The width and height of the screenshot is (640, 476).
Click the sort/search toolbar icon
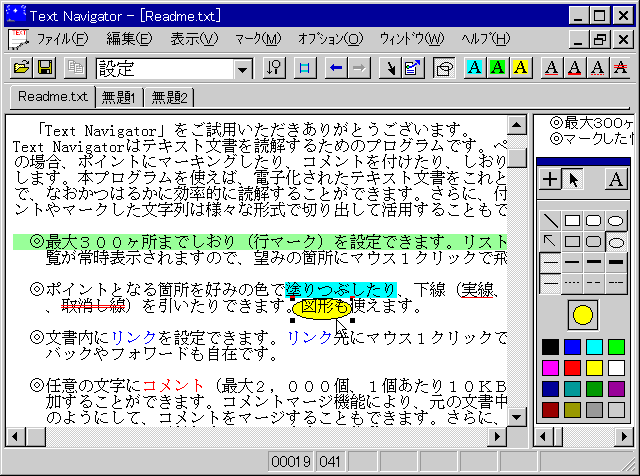(274, 68)
